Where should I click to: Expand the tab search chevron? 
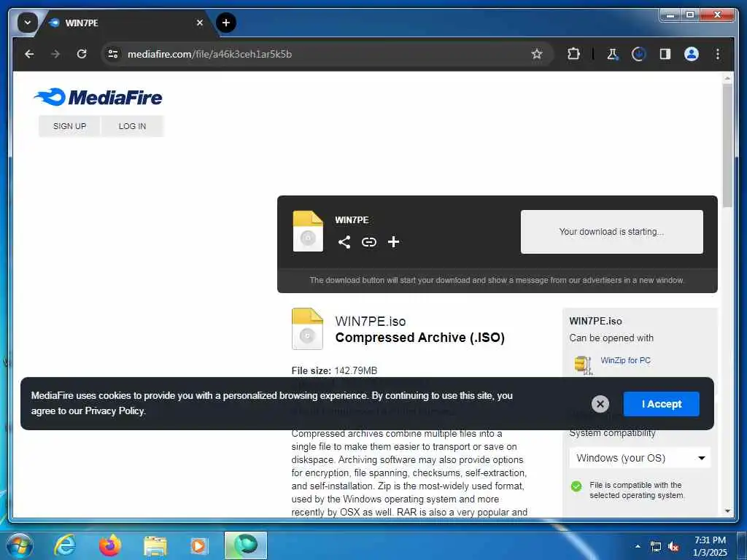(x=27, y=23)
